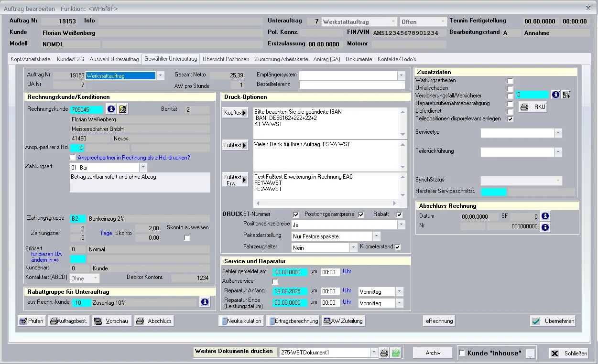Click info icon next to Rechnungskunde 705045
Viewport: 598px width, 364px height.
(x=111, y=109)
